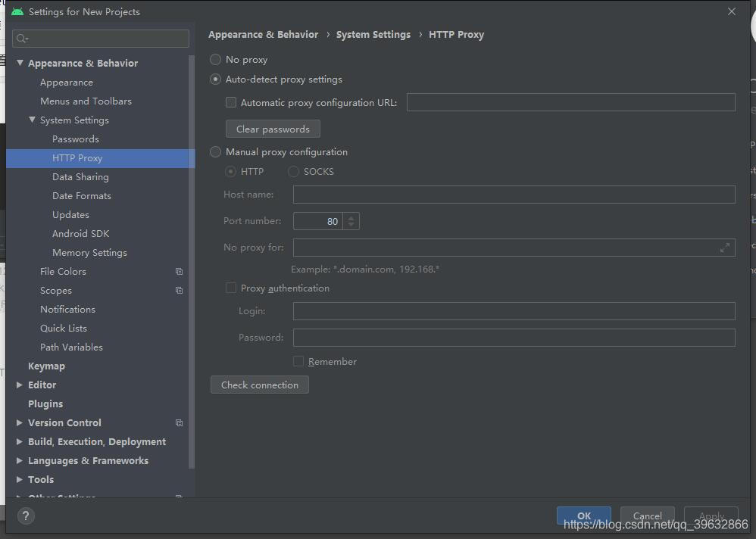756x539 pixels.
Task: Click the Check connection button
Action: click(259, 385)
